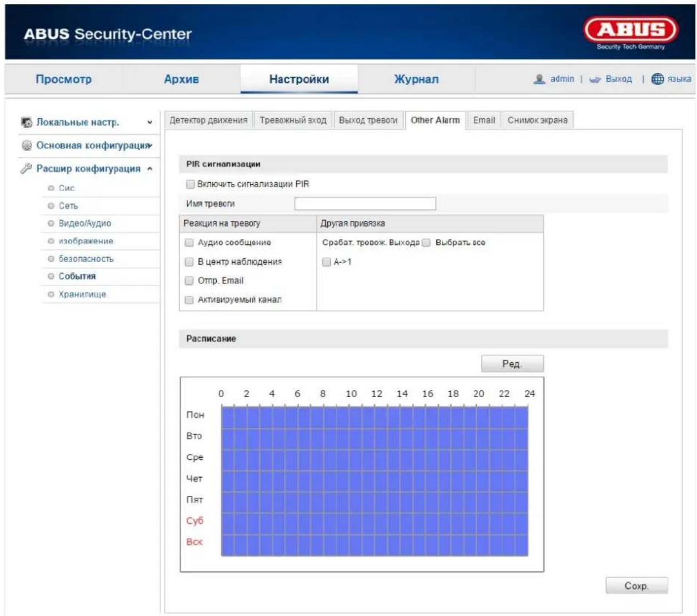The height and width of the screenshot is (616, 697).
Task: Open the События sidebar item
Action: click(77, 276)
